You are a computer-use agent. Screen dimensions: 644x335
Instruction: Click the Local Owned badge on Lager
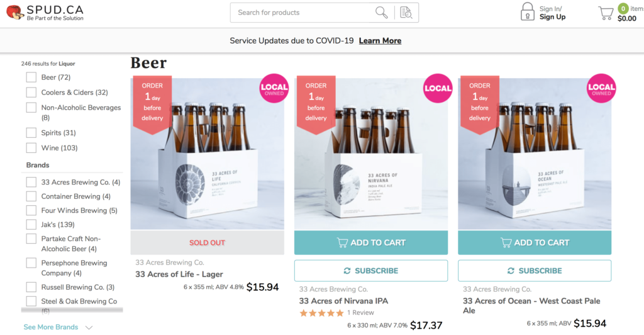pos(274,88)
